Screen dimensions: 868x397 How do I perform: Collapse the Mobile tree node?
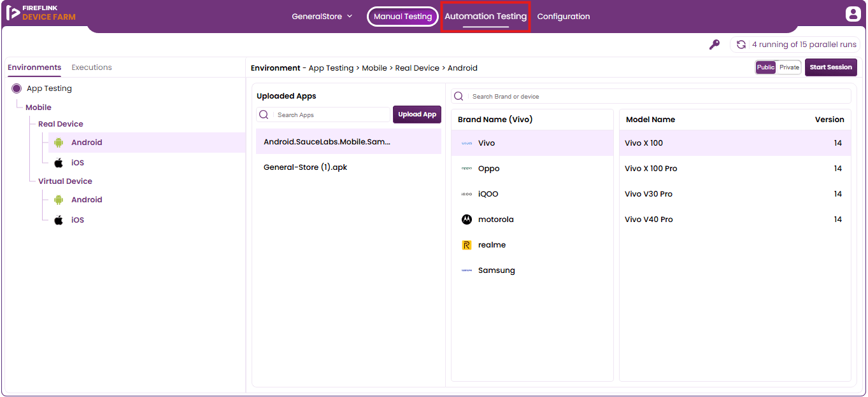(38, 108)
